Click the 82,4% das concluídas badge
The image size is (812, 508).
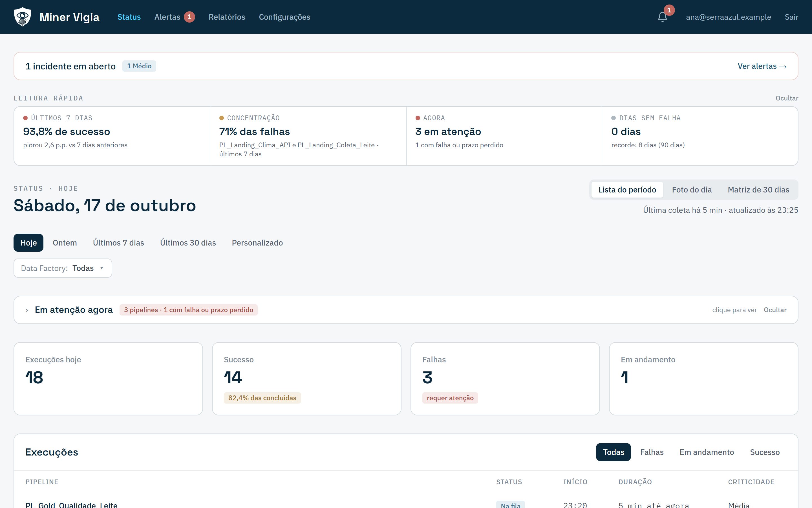[x=262, y=398]
